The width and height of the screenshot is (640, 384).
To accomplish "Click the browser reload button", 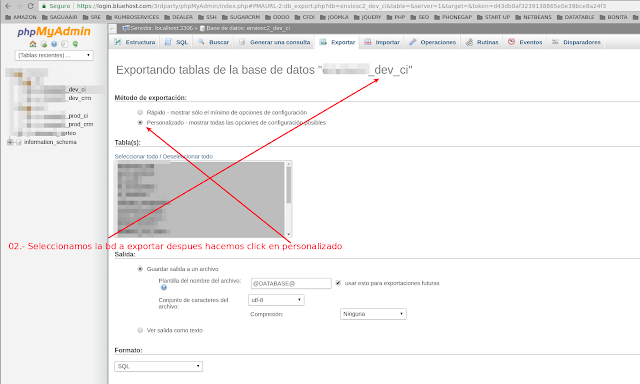I will (x=30, y=6).
